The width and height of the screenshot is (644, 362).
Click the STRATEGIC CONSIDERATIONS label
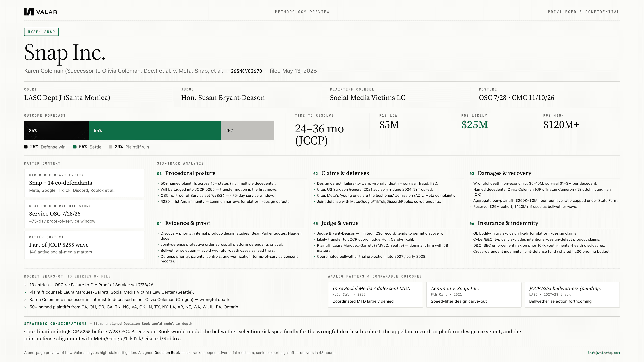55,324
